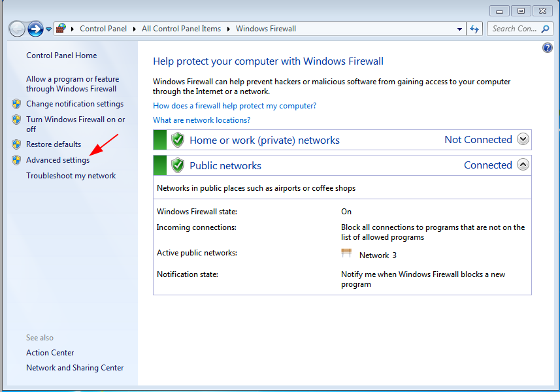Close the Windows Firewall window
The width and height of the screenshot is (560, 392).
542,11
